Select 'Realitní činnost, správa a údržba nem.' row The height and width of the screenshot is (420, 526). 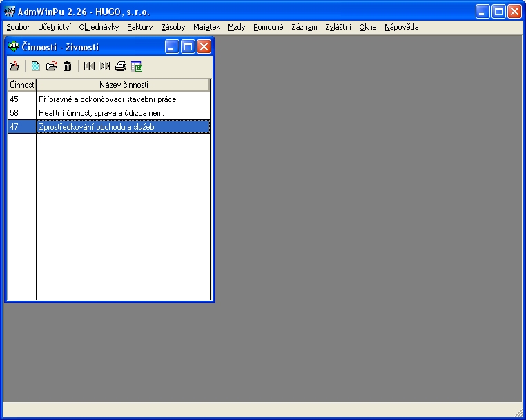[x=123, y=113]
